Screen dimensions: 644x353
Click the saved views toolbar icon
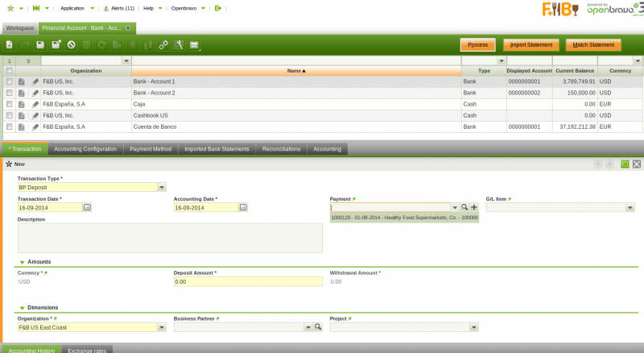(x=194, y=45)
